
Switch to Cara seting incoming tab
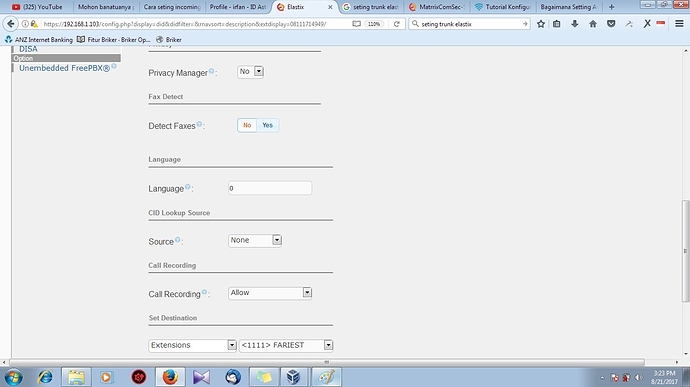[x=172, y=7]
